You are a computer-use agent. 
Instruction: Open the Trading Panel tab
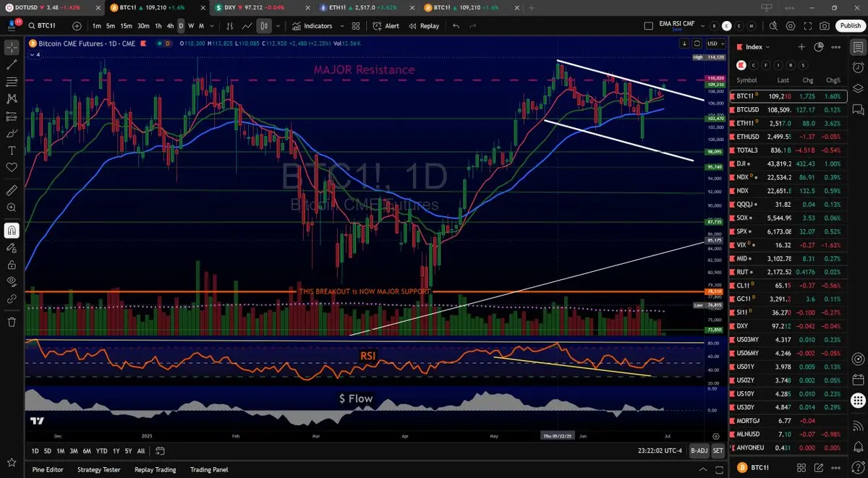[x=209, y=469]
